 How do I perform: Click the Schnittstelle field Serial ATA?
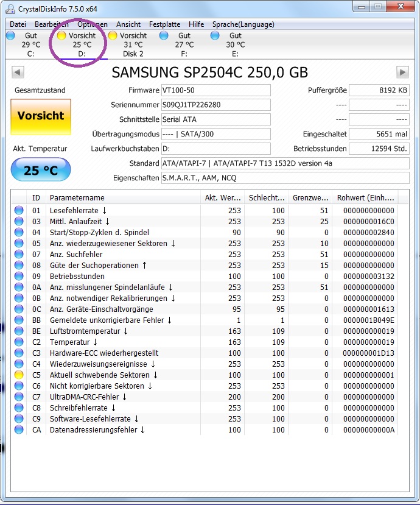pyautogui.click(x=215, y=119)
